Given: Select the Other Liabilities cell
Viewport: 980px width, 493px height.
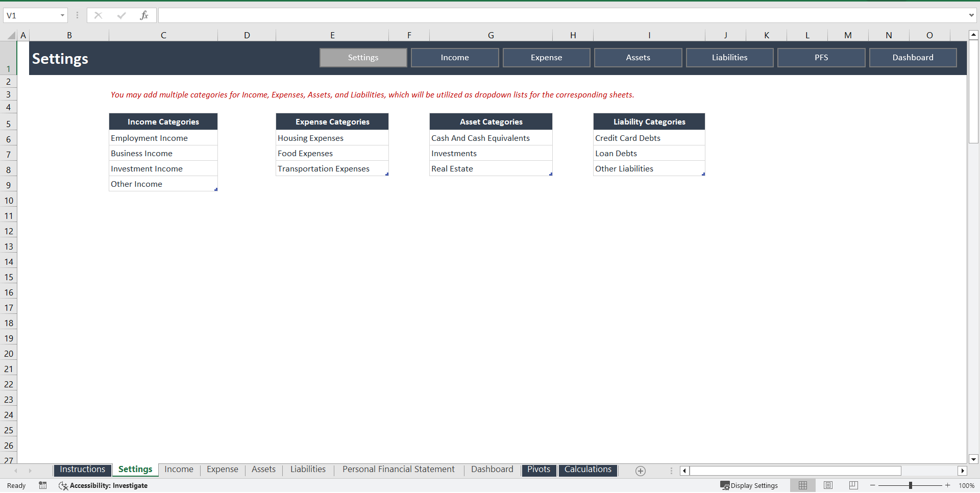Looking at the screenshot, I should coord(649,168).
